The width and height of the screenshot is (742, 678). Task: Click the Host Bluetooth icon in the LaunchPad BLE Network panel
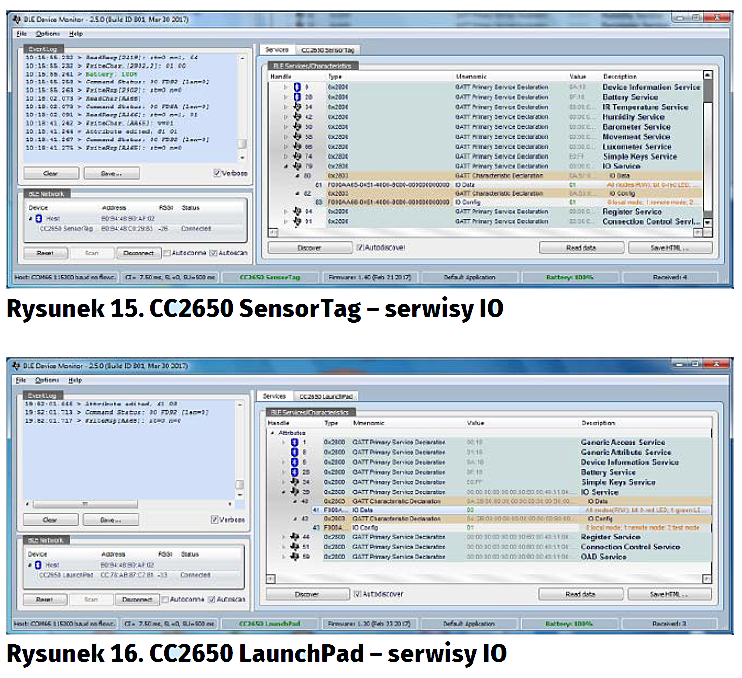[x=38, y=565]
